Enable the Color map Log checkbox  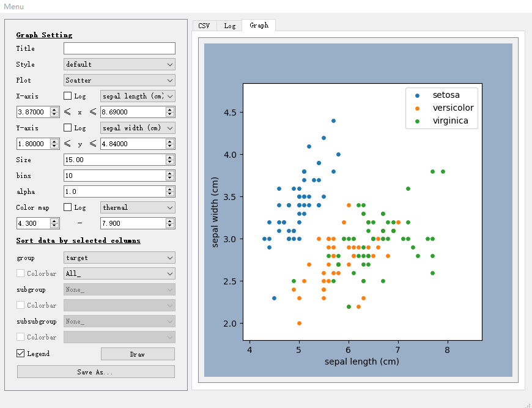pyautogui.click(x=67, y=207)
